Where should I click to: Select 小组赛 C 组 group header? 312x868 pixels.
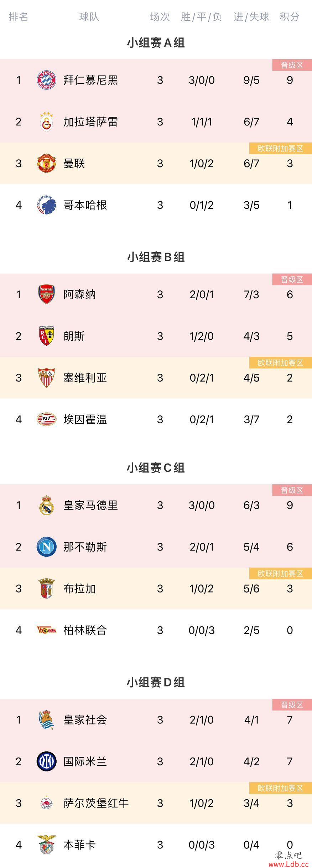coord(156,467)
